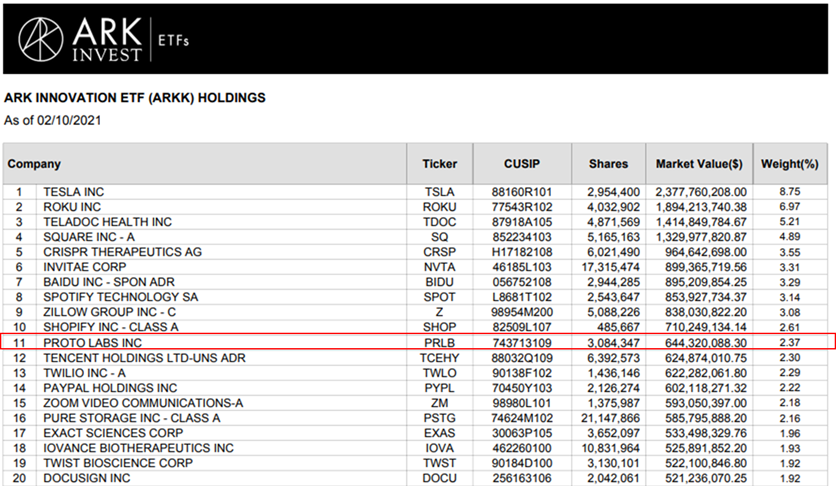
Task: Click the TSLA ticker cell
Action: (x=440, y=192)
